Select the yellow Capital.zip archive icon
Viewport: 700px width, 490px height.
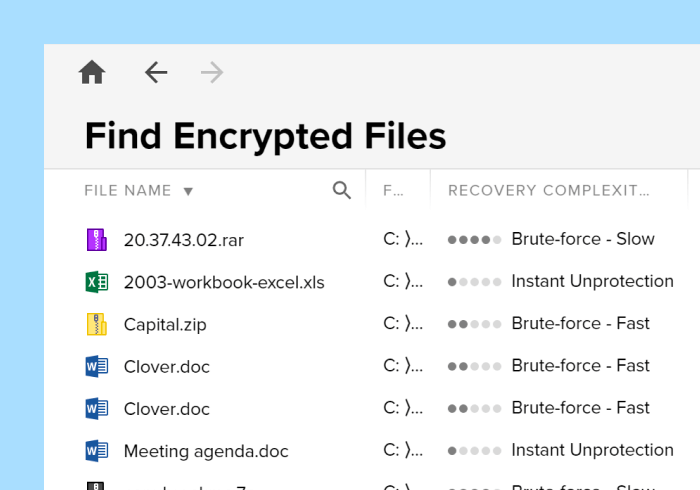(96, 324)
